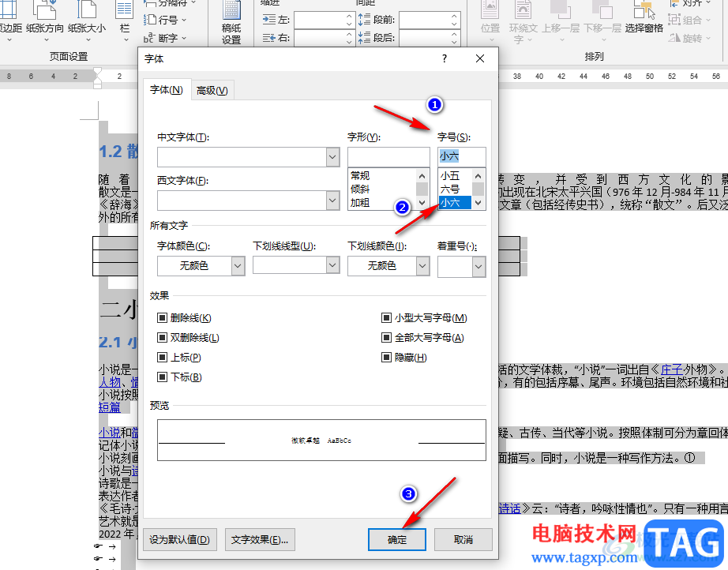Click Set as Default (设为默认值) button
The height and width of the screenshot is (570, 728).
(x=180, y=539)
